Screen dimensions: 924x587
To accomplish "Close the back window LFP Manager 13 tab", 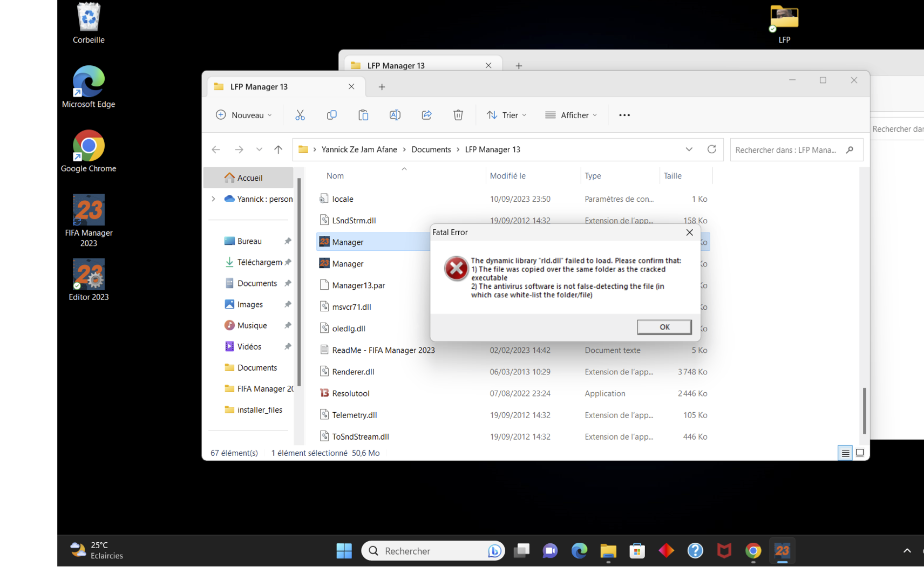I will 488,65.
